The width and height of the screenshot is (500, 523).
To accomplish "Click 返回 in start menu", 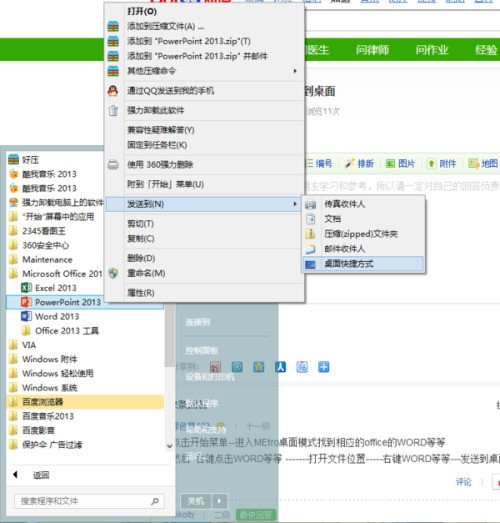I will coord(41,475).
